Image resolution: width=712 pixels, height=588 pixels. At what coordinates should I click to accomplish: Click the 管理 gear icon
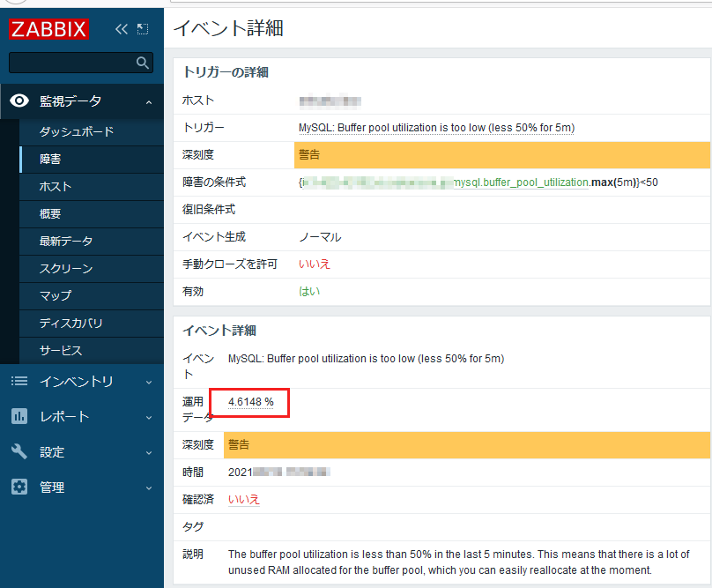19,487
